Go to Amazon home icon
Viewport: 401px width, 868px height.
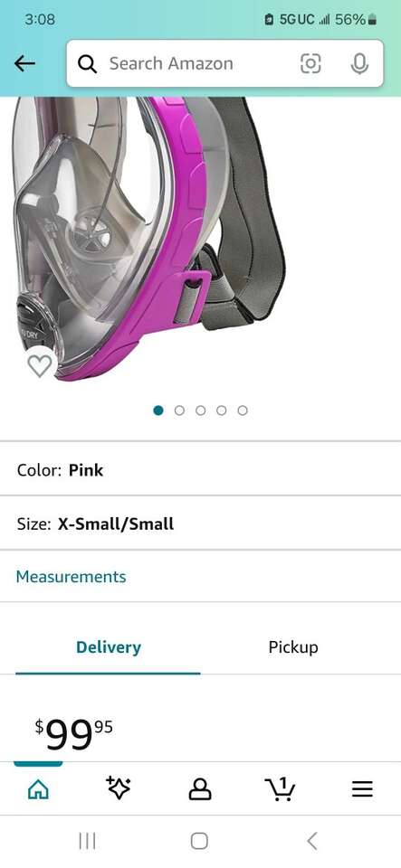(38, 789)
